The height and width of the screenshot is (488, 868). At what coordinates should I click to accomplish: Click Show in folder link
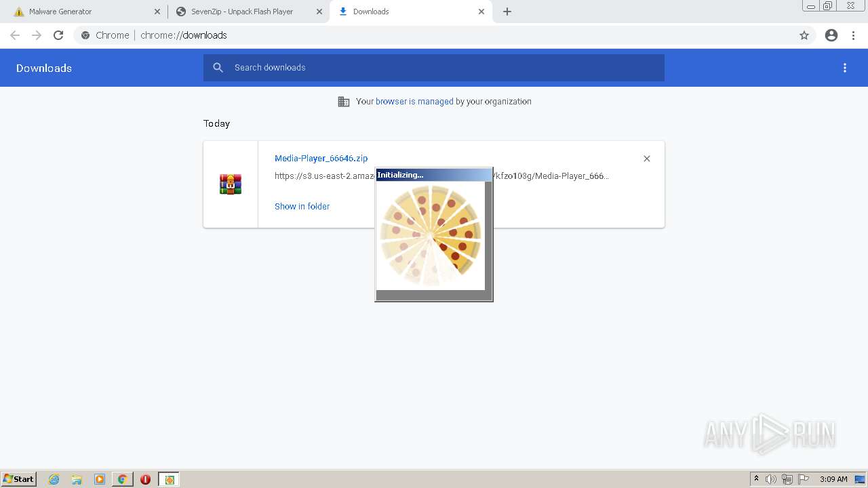coord(302,207)
